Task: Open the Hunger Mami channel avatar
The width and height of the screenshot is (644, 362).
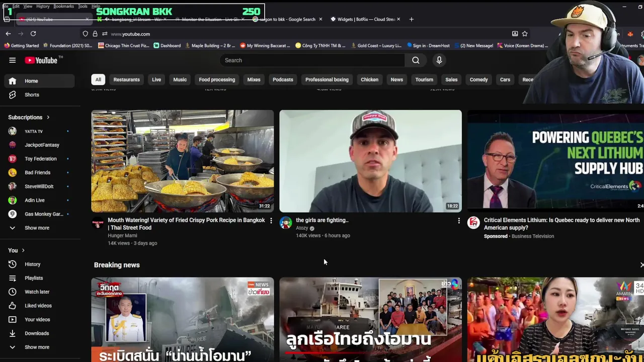Action: click(x=98, y=223)
